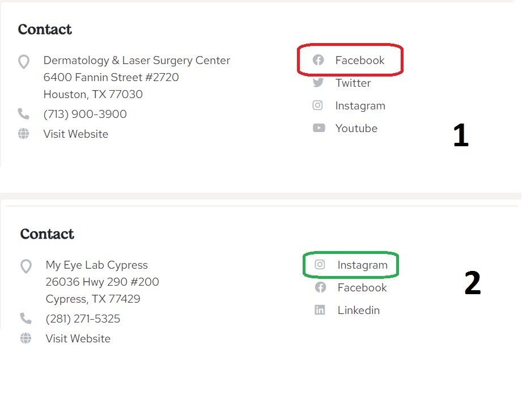
Task: Click the Youtube play icon
Action: [x=319, y=128]
